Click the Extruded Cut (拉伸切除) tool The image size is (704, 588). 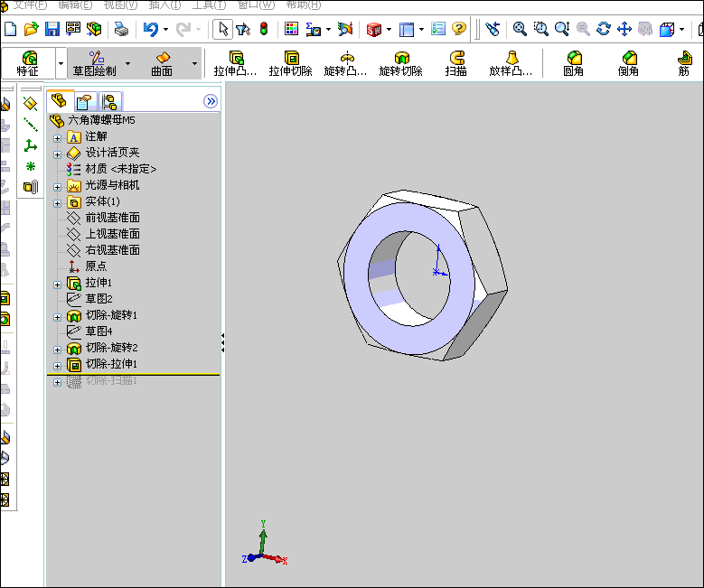pyautogui.click(x=290, y=64)
